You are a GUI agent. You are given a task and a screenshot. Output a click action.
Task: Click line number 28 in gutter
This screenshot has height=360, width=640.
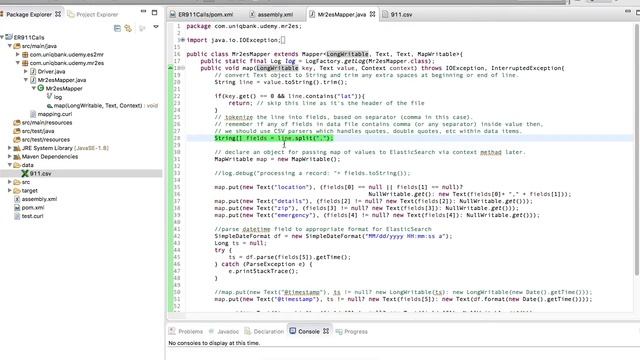coord(177,138)
